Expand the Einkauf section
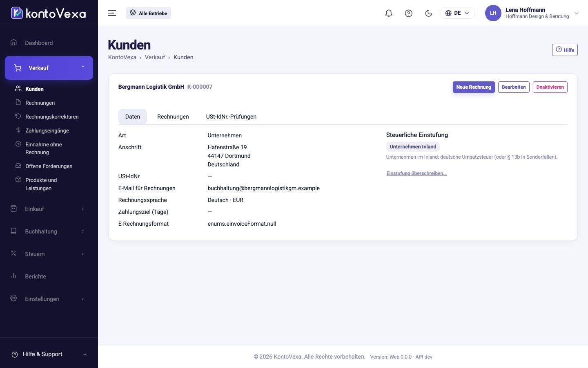Viewport: 588px width, 368px height. pyautogui.click(x=49, y=209)
